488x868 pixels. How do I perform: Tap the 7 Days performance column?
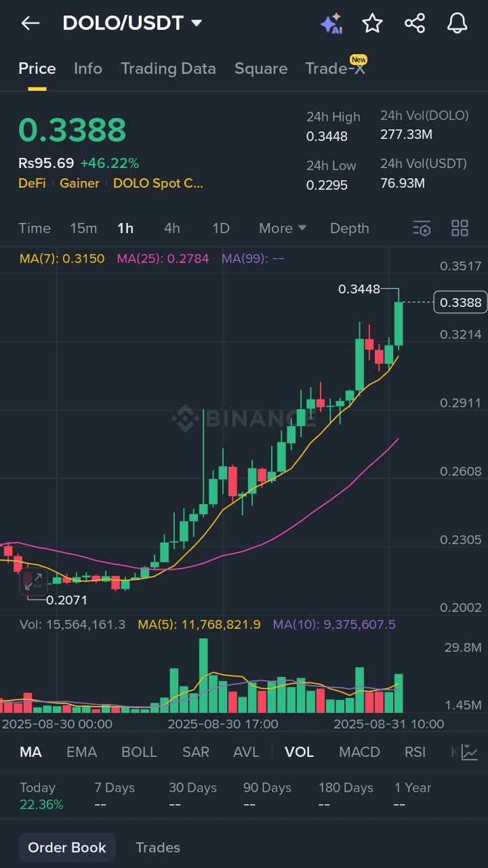114,796
